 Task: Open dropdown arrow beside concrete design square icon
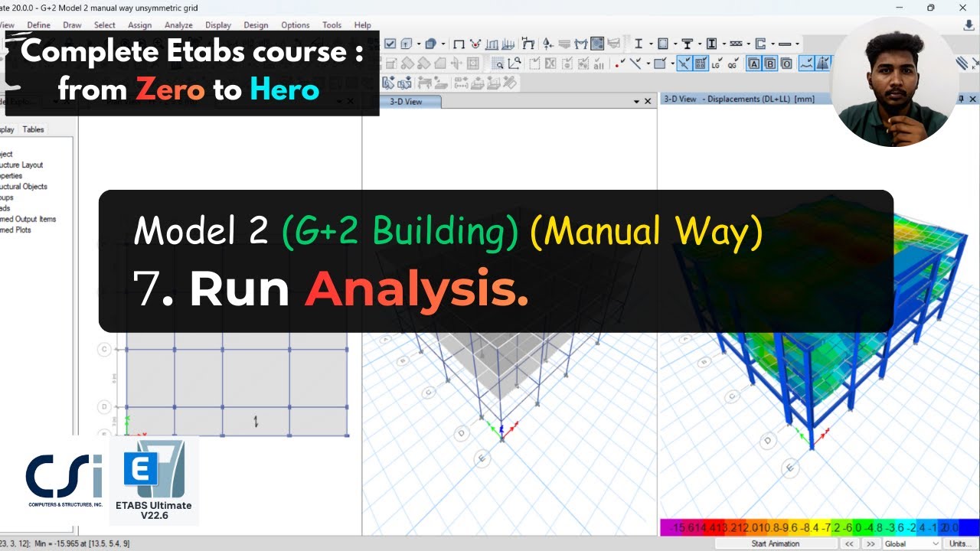[674, 44]
